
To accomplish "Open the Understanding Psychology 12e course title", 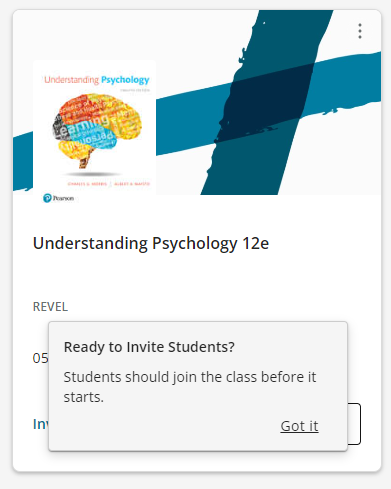I will pos(151,243).
